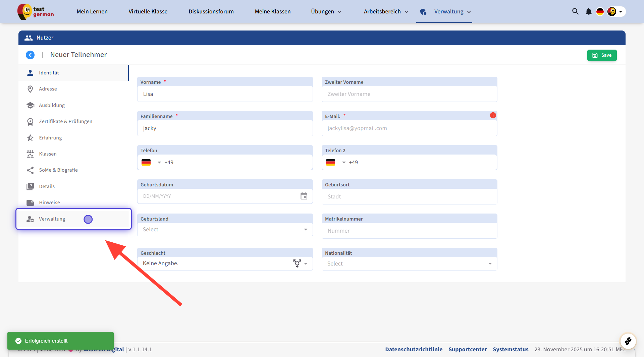
Task: Click the floating feather widget icon
Action: 628,341
